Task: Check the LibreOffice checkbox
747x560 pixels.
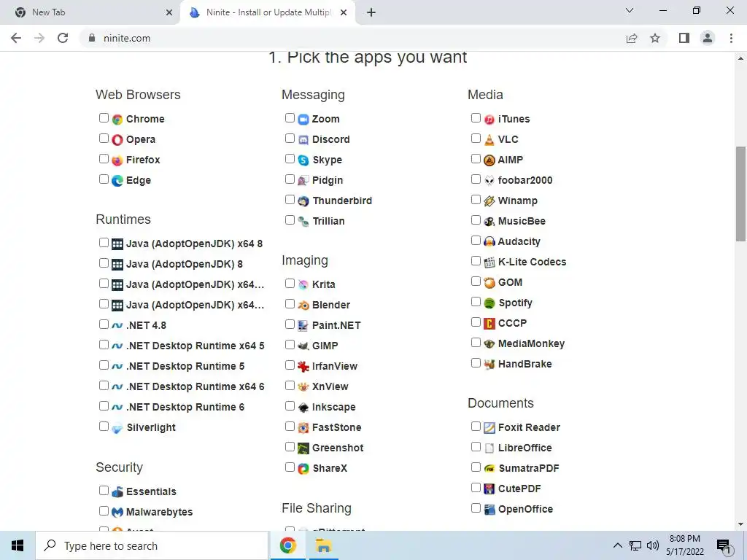Action: 476,447
